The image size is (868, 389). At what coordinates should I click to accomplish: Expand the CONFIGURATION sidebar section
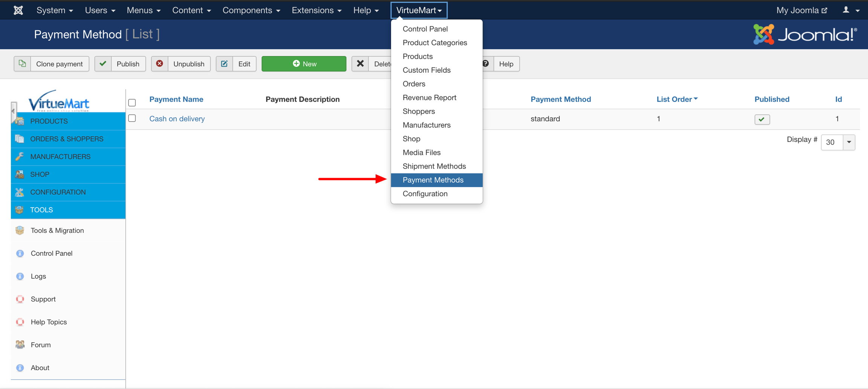pos(58,192)
